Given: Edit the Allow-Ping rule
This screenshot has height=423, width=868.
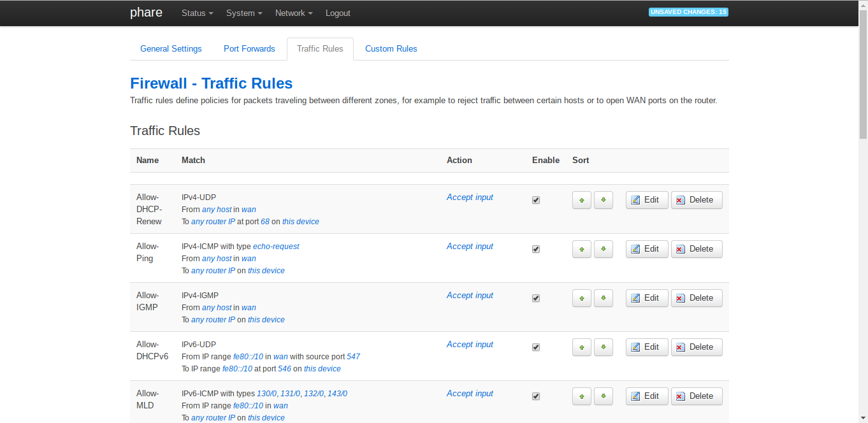Looking at the screenshot, I should click(x=647, y=249).
